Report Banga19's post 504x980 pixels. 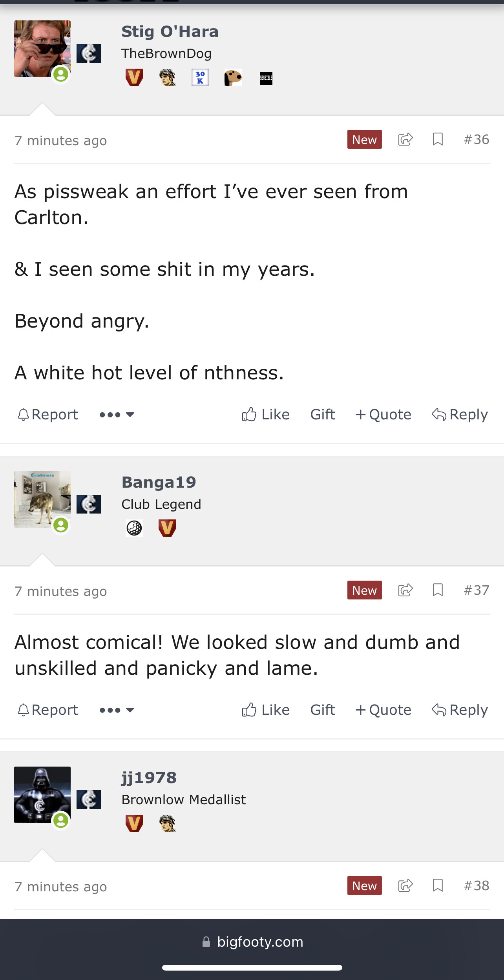point(48,710)
